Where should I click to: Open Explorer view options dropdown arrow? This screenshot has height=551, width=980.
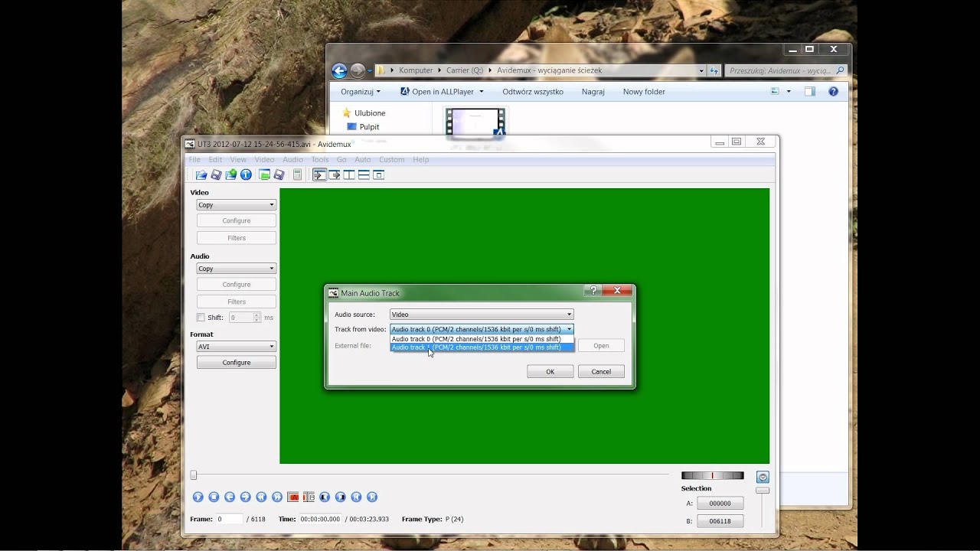click(789, 92)
